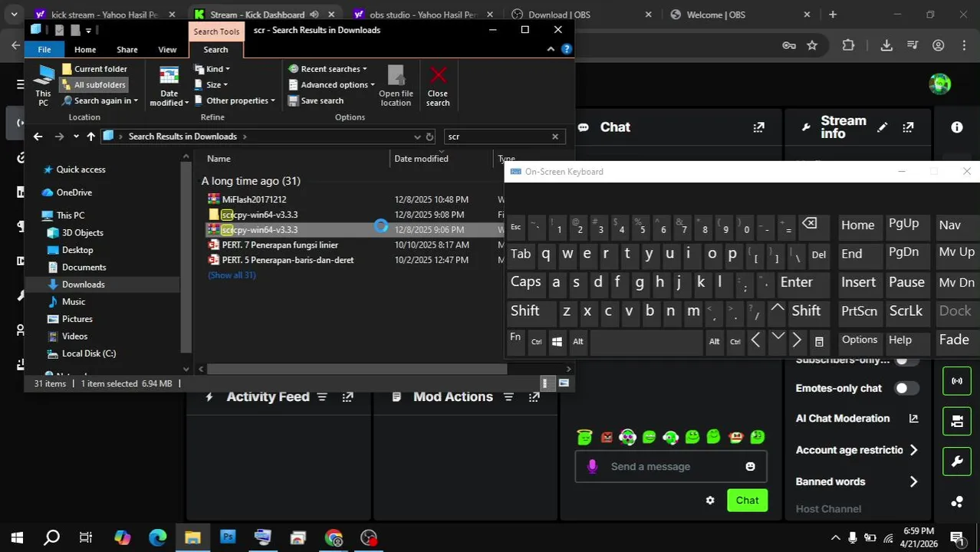
Task: Open Search again in dropdown
Action: point(100,100)
